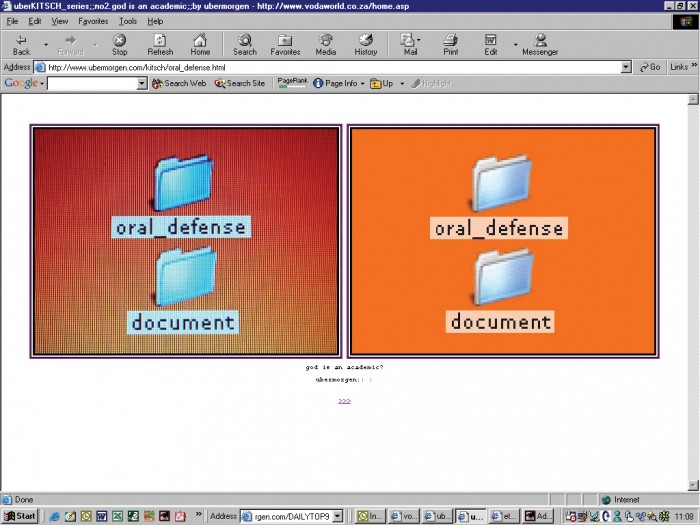This screenshot has width=700, height=525.
Task: Open the Favorites menu
Action: tap(93, 21)
